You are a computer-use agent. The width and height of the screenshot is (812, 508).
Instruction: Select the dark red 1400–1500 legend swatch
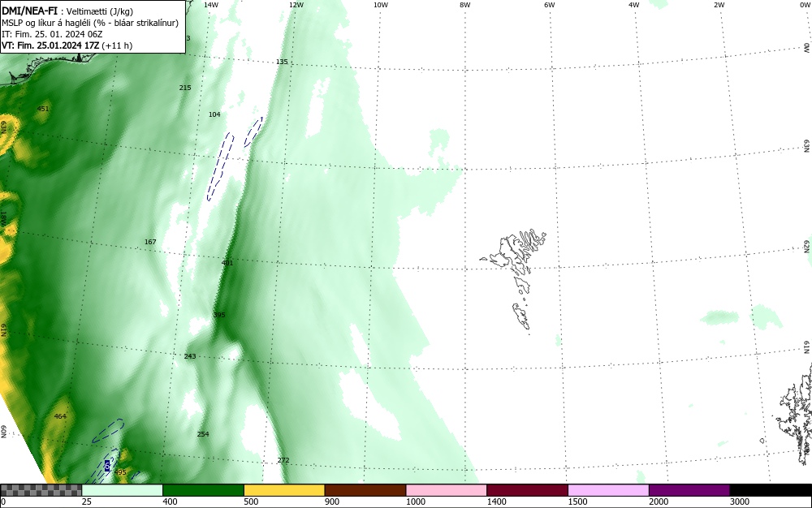pos(527,490)
